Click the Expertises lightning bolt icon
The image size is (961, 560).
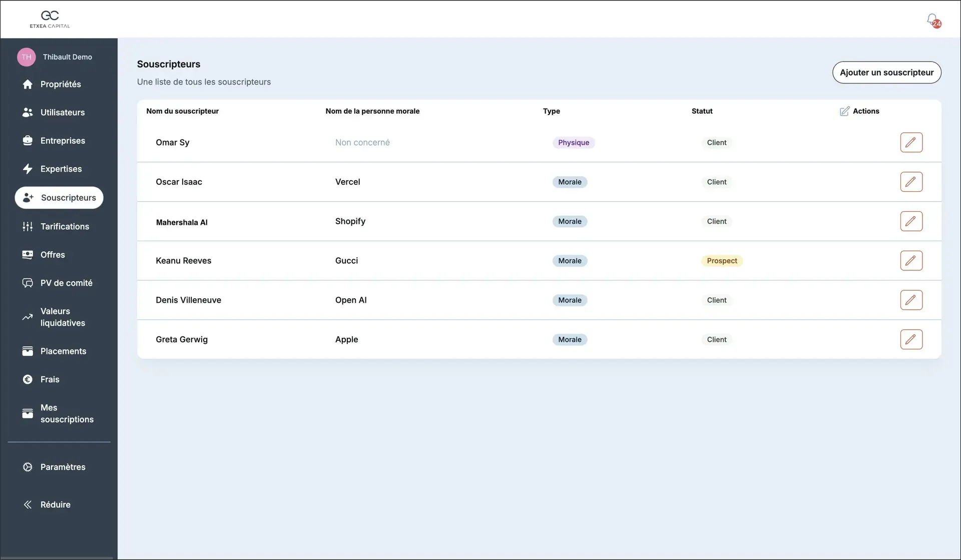28,169
